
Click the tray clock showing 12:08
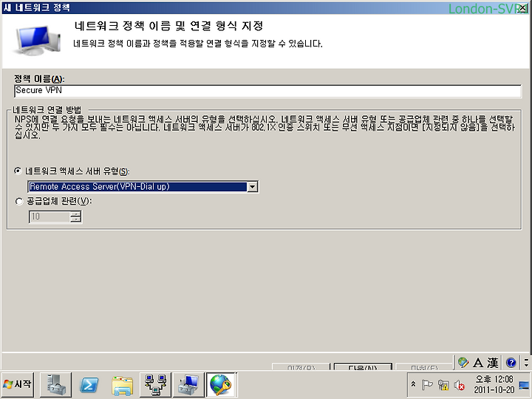point(494,384)
